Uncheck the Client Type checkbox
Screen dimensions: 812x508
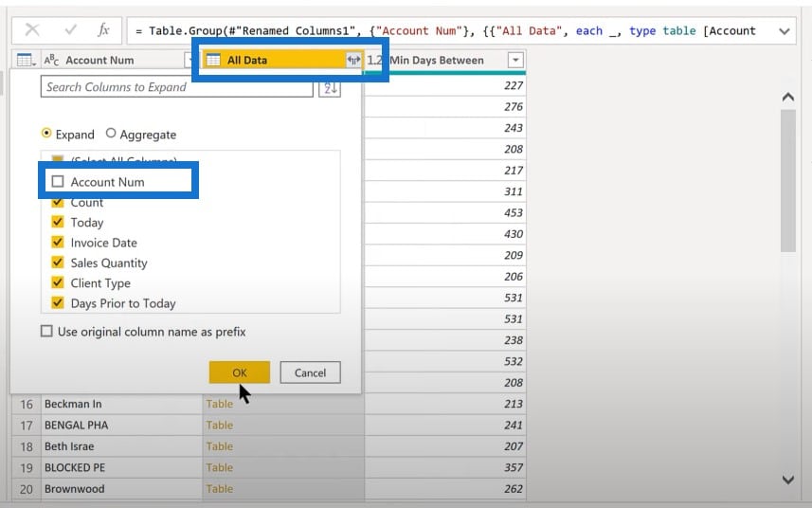(58, 282)
